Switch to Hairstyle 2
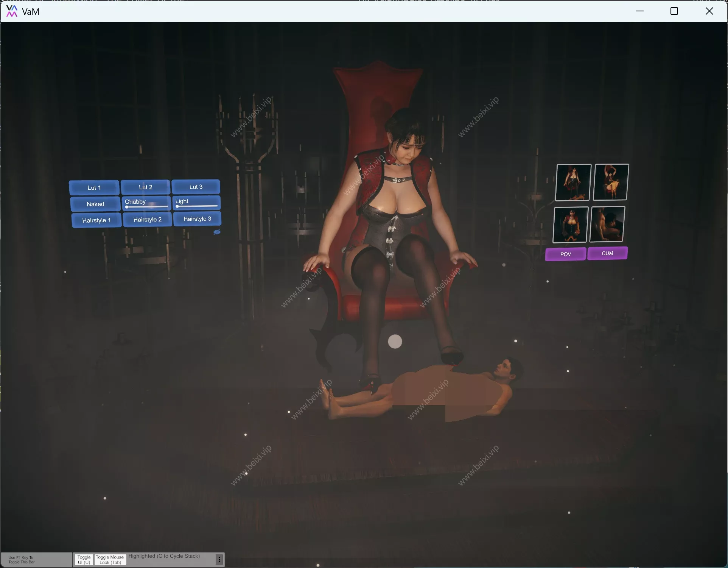The height and width of the screenshot is (568, 728). (x=147, y=219)
